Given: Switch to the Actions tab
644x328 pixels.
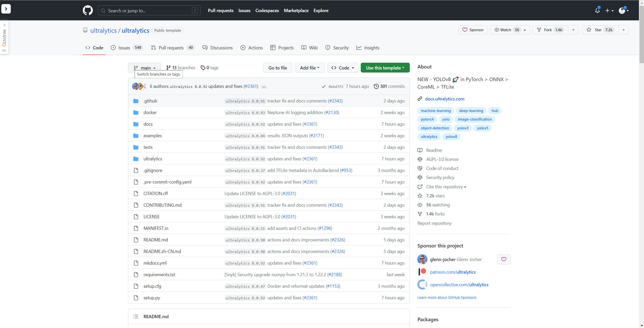Looking at the screenshot, I should (x=252, y=48).
